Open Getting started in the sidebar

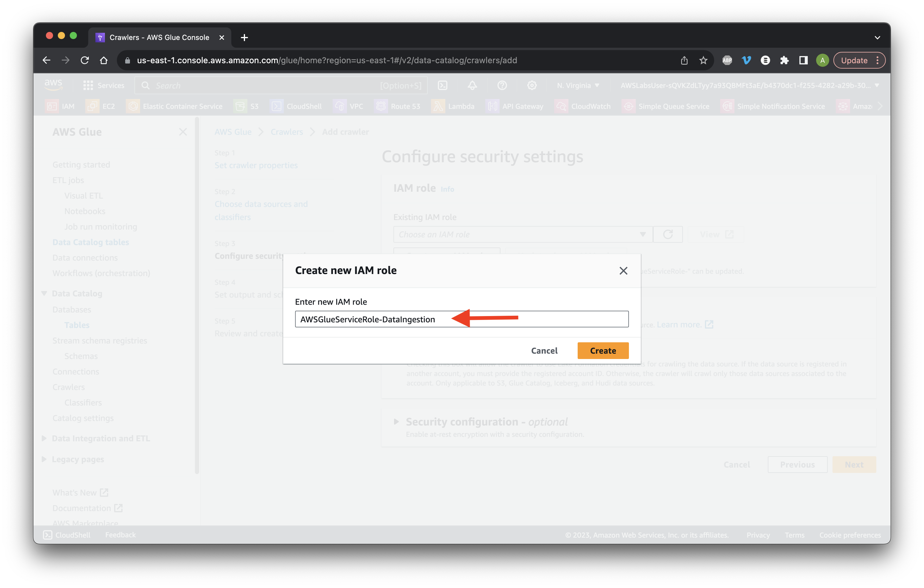81,164
